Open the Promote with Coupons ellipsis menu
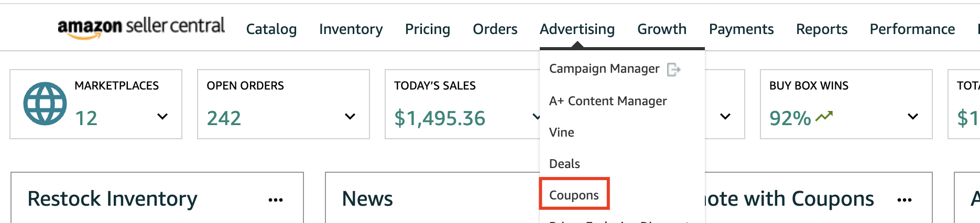 point(905,200)
